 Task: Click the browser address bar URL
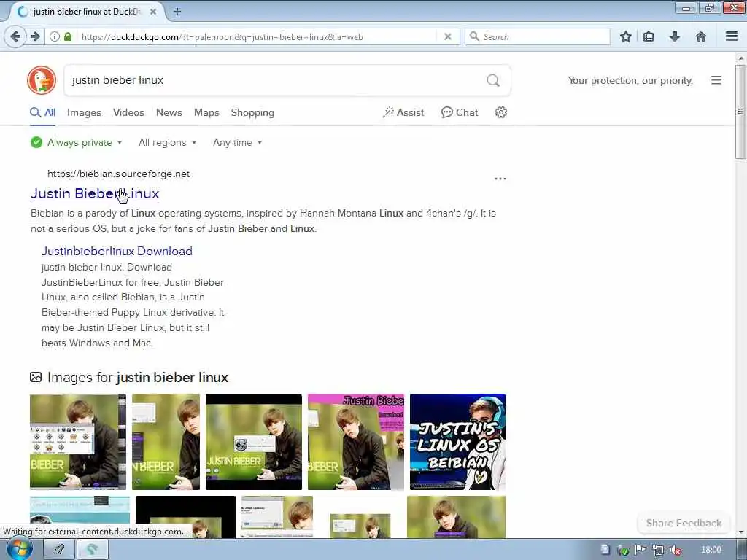[258, 36]
